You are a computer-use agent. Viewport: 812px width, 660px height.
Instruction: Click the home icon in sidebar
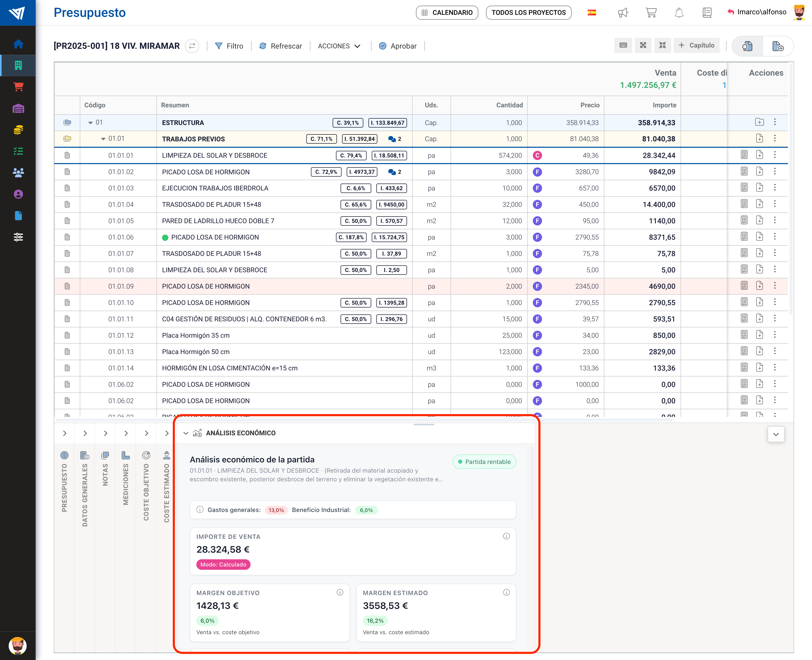(18, 44)
